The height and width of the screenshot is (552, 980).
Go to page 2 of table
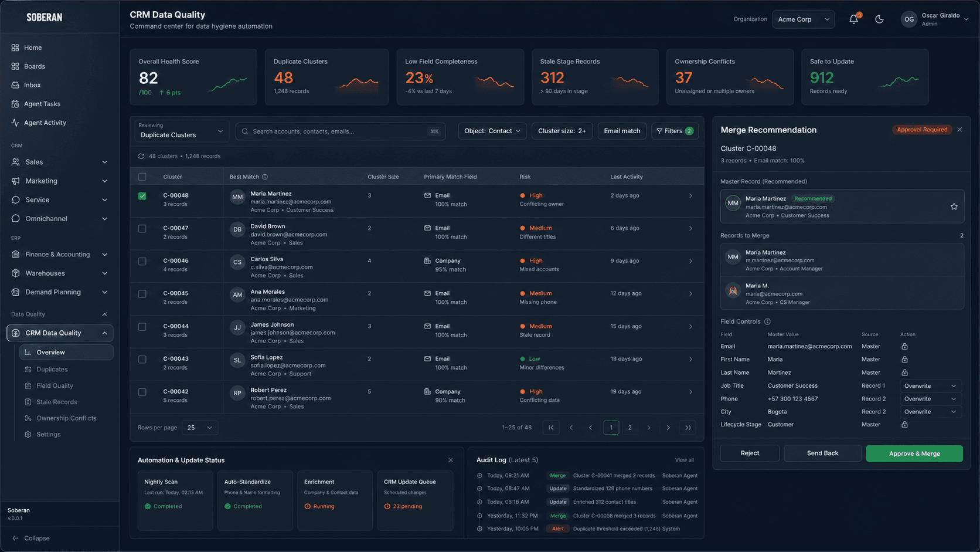(630, 428)
